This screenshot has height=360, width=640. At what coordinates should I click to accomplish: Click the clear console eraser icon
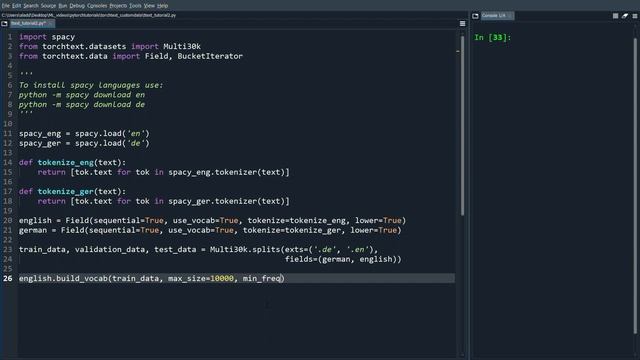[x=625, y=16]
